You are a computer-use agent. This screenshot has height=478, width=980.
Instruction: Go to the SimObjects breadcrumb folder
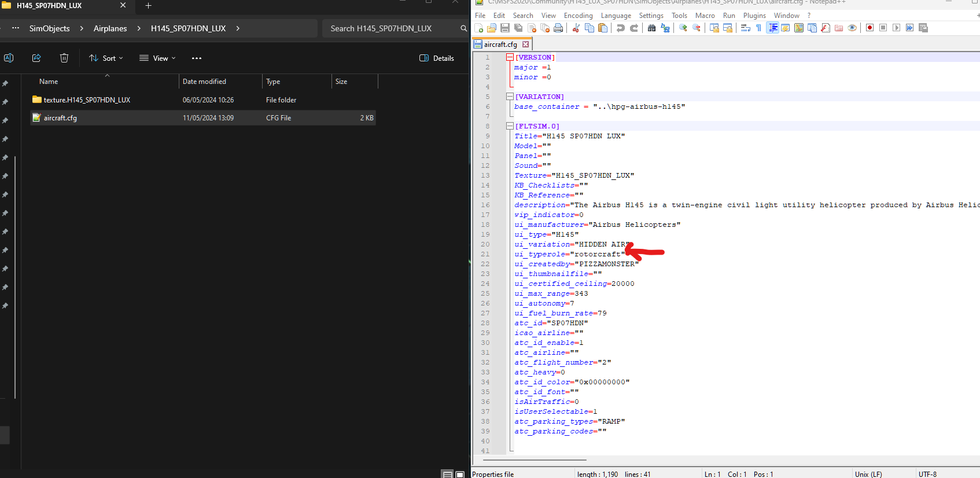(50, 28)
